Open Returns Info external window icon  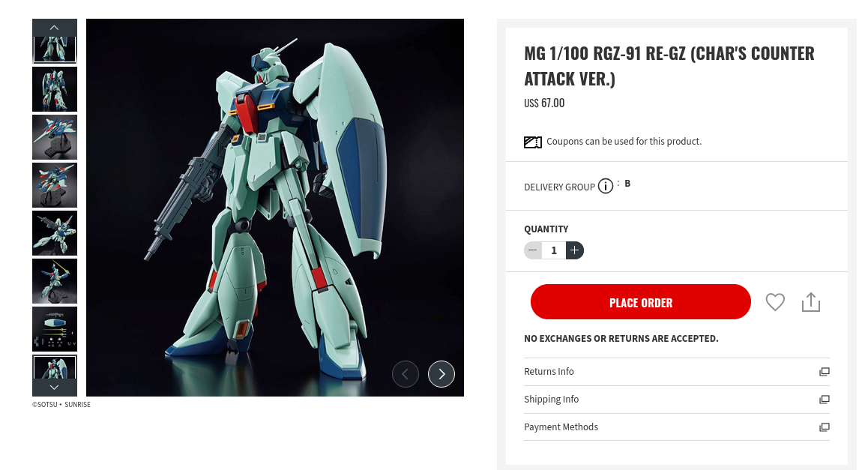825,372
